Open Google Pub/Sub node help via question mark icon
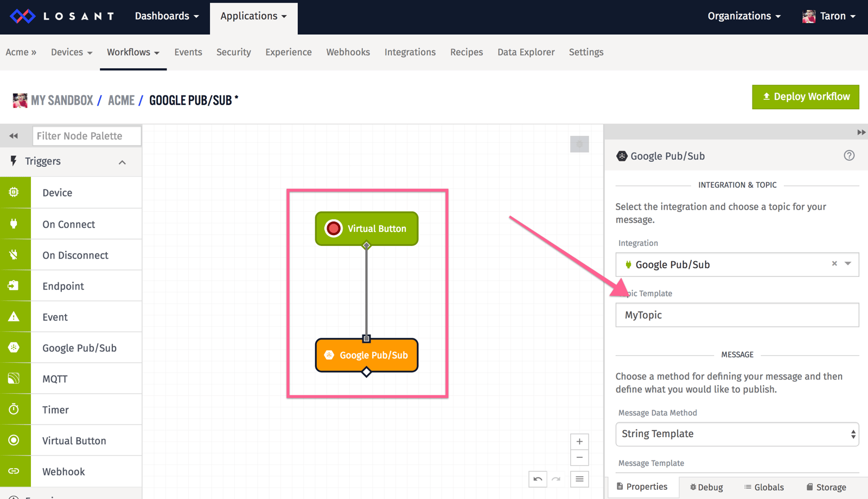 click(x=849, y=156)
